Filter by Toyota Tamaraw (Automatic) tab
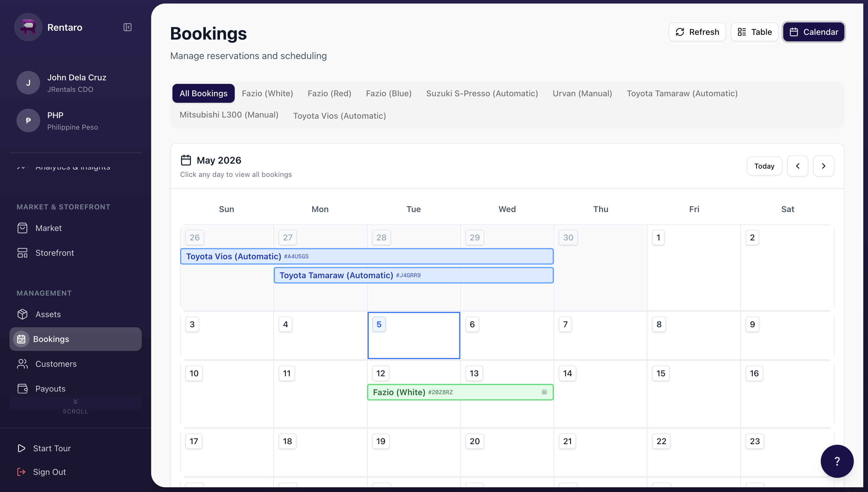 pos(682,93)
